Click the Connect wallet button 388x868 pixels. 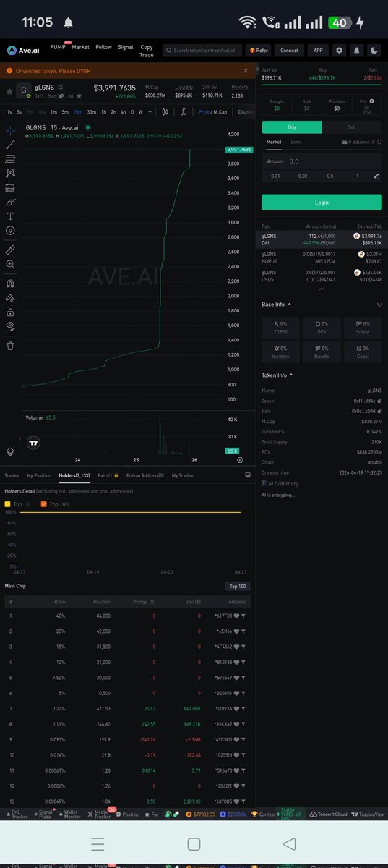click(289, 51)
